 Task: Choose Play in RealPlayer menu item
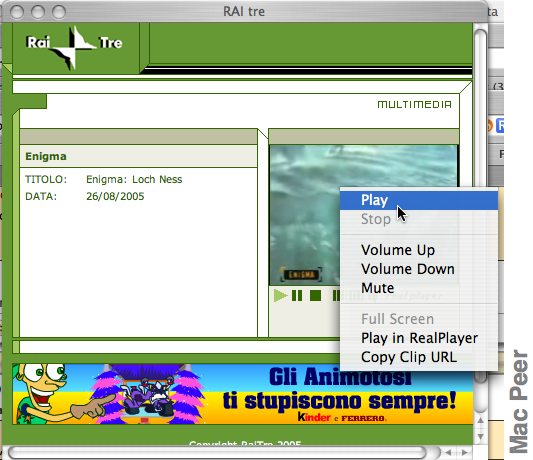click(419, 338)
